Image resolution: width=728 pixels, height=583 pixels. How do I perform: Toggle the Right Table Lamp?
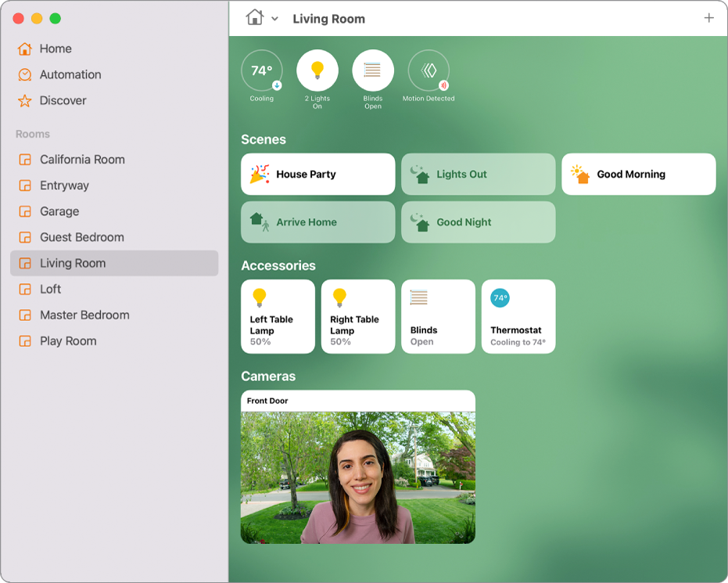pos(358,316)
